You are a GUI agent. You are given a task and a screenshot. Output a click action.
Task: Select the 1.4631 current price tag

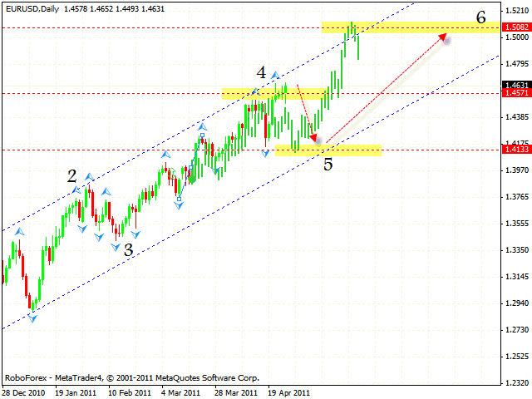point(513,84)
